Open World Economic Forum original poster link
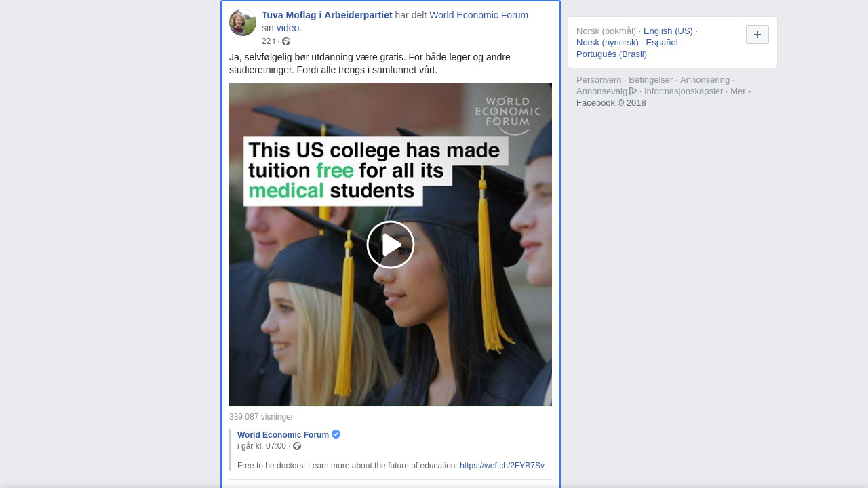This screenshot has width=868, height=488. click(283, 435)
